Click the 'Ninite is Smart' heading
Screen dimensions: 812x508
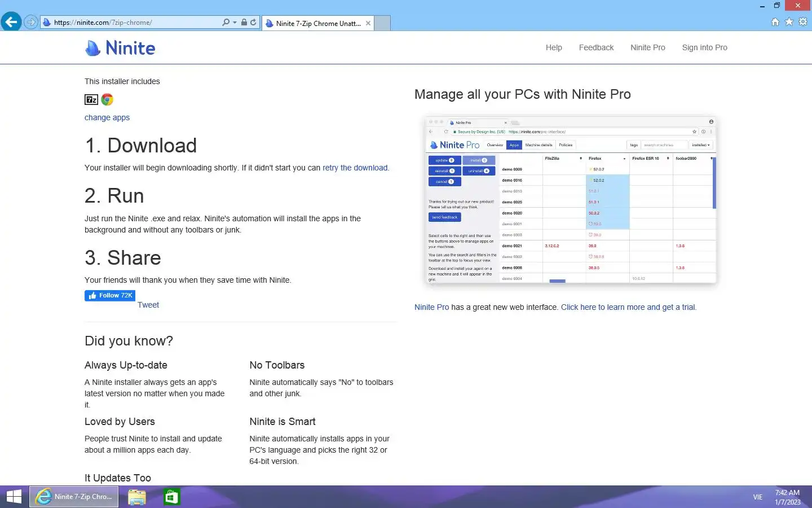(283, 422)
